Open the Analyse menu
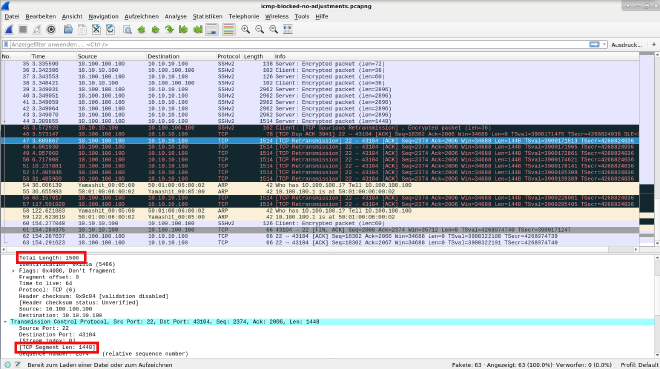This screenshot has height=369, width=660. point(176,16)
